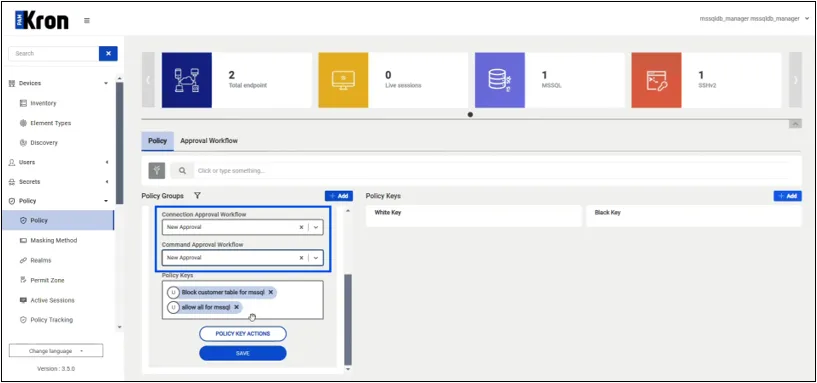The image size is (817, 383).
Task: Add a new Policy Group
Action: 339,196
